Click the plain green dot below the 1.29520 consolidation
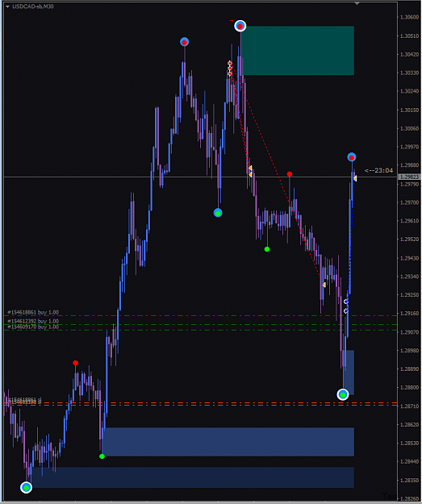Viewport: 422px width, 504px height. point(266,249)
